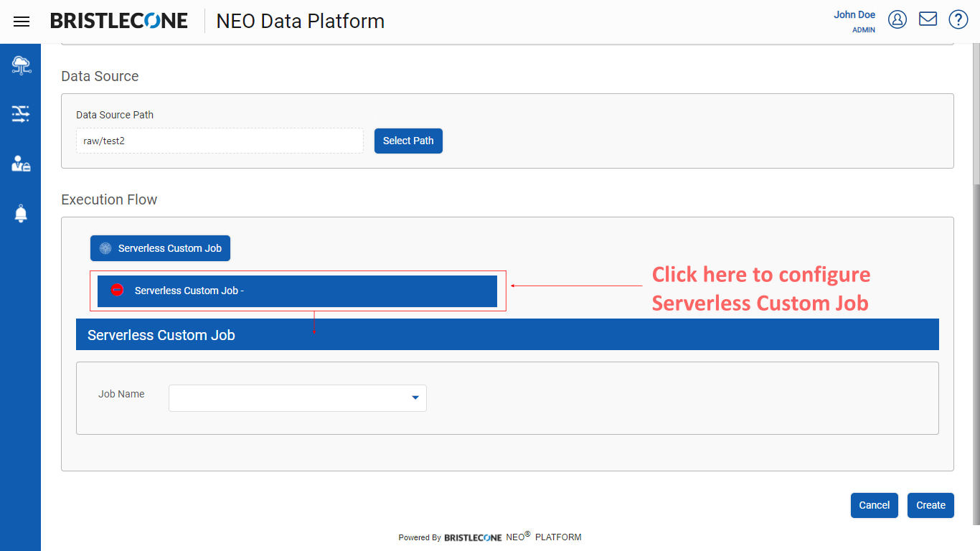Click the Create button
The width and height of the screenshot is (980, 551).
930,505
